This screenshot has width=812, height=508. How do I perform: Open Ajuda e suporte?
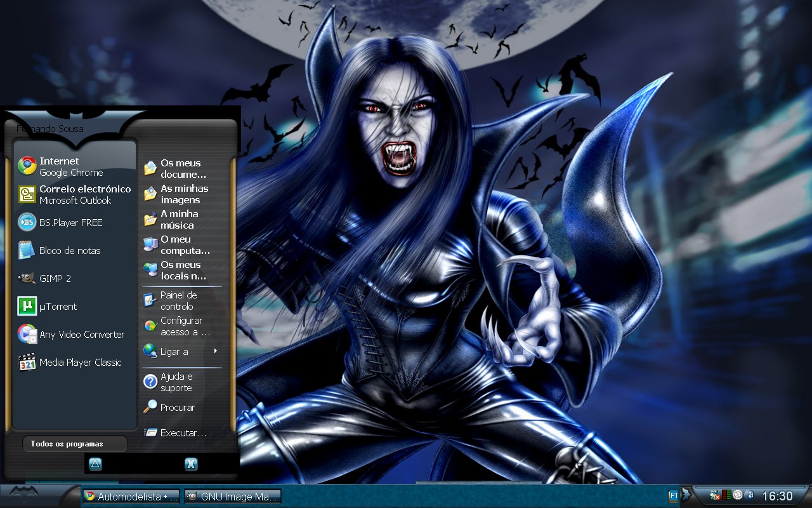coord(181,382)
